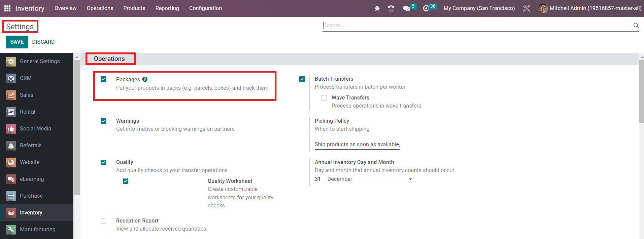
Task: Click the Inventory app title
Action: (30, 8)
